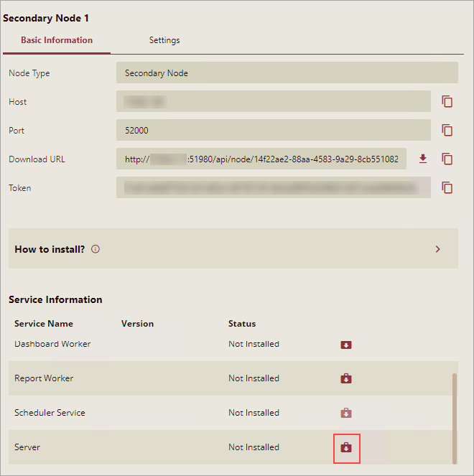Screen dimensions: 474x476
Task: Click the Token field
Action: coord(274,187)
